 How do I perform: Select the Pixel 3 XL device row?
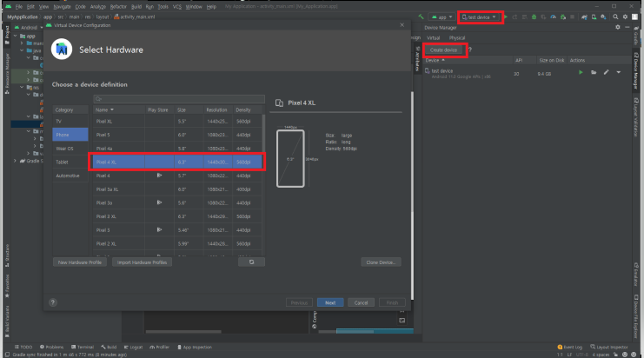[x=177, y=216]
